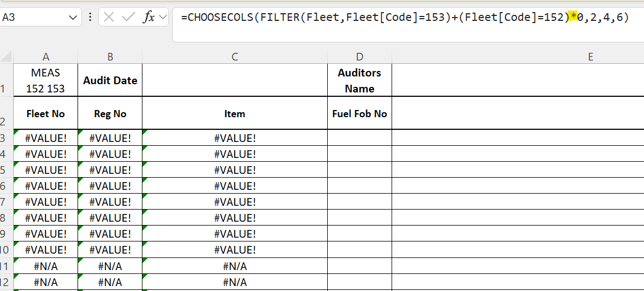Select cell A12 showing #N/A
Screen dimensions: 644x291
(x=46, y=282)
